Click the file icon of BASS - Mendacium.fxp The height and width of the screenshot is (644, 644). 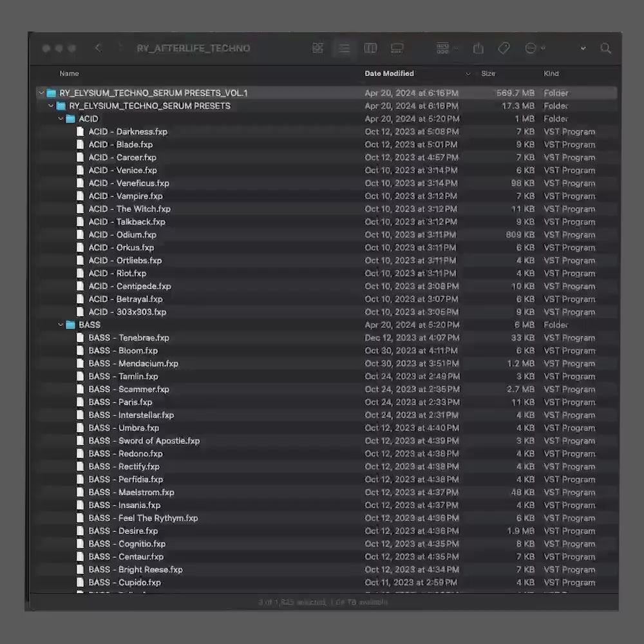tap(80, 363)
